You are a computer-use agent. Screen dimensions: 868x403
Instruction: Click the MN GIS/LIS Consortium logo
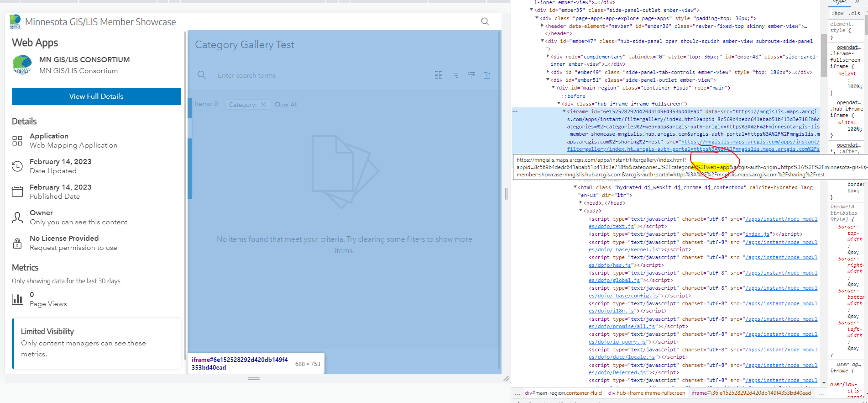pos(22,65)
